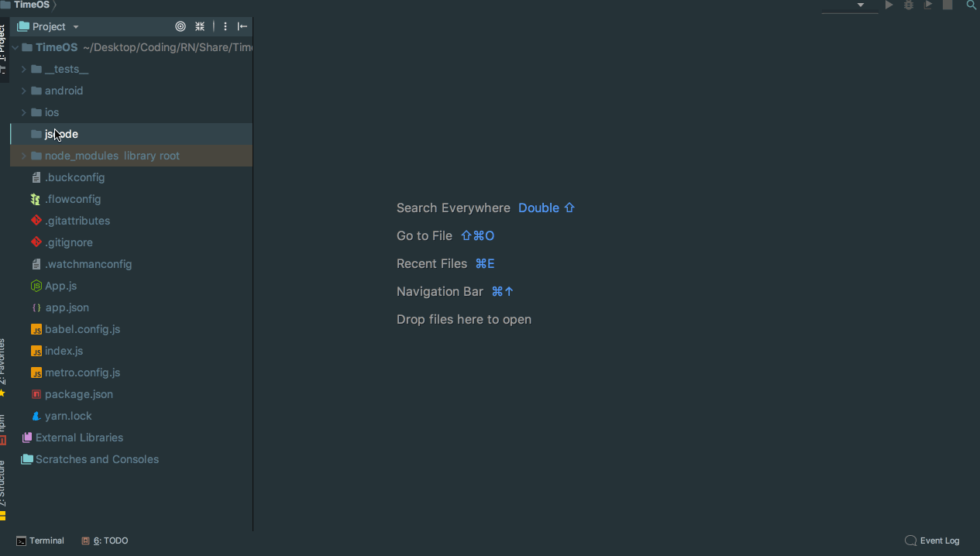Select the package.json file
Image resolution: width=980 pixels, height=556 pixels.
coord(78,394)
